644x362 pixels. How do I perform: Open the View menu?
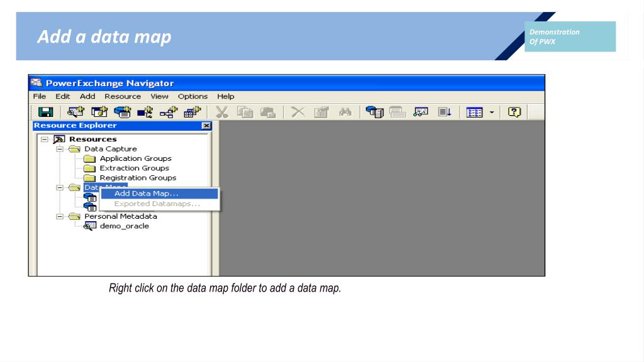159,96
